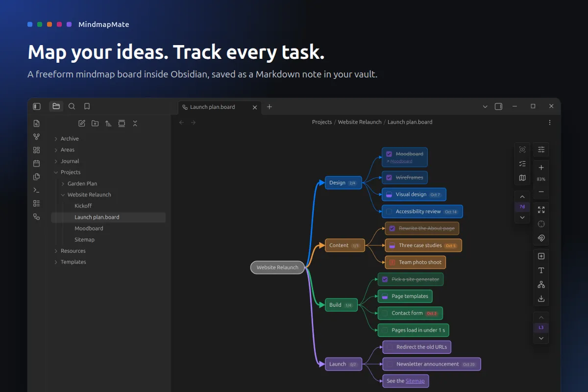
Task: Select the Build branch node
Action: pos(342,305)
